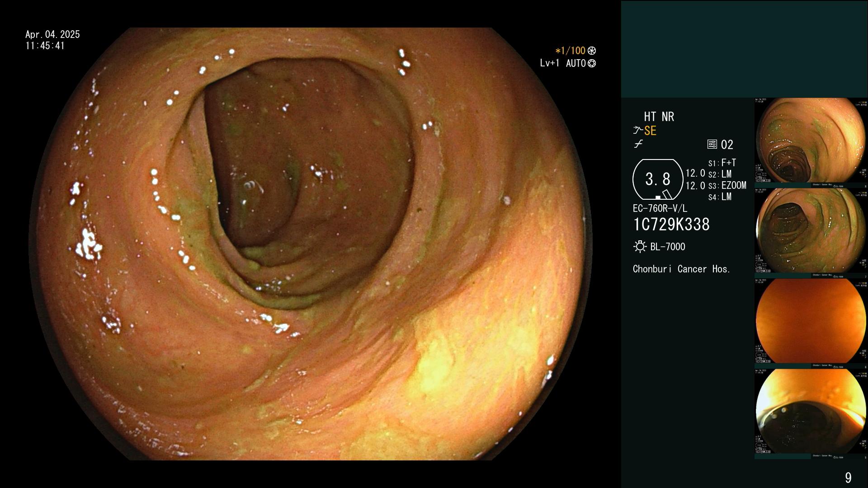Click the Lv+1 brightness level text
Viewport: 868px width, 488px height.
[x=550, y=63]
